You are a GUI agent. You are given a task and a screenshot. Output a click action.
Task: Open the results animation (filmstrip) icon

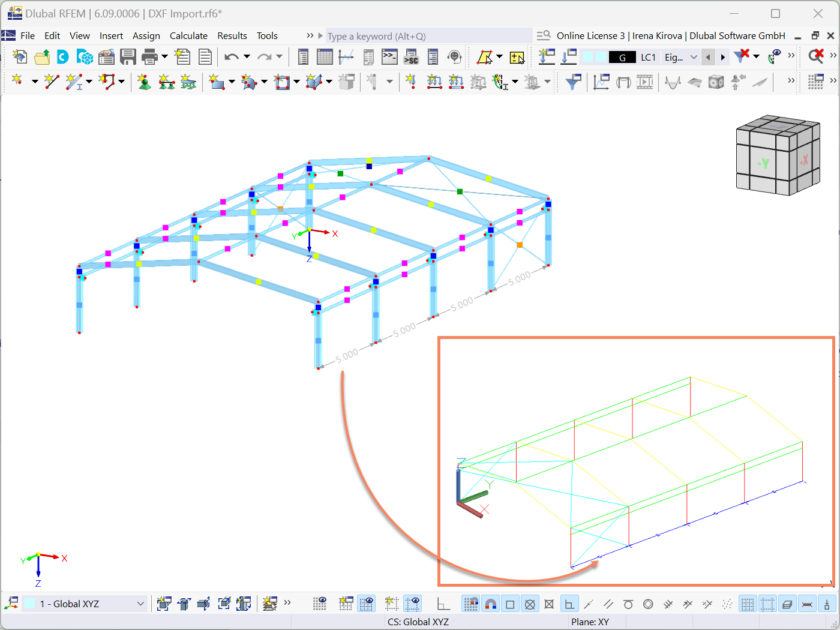(x=645, y=82)
